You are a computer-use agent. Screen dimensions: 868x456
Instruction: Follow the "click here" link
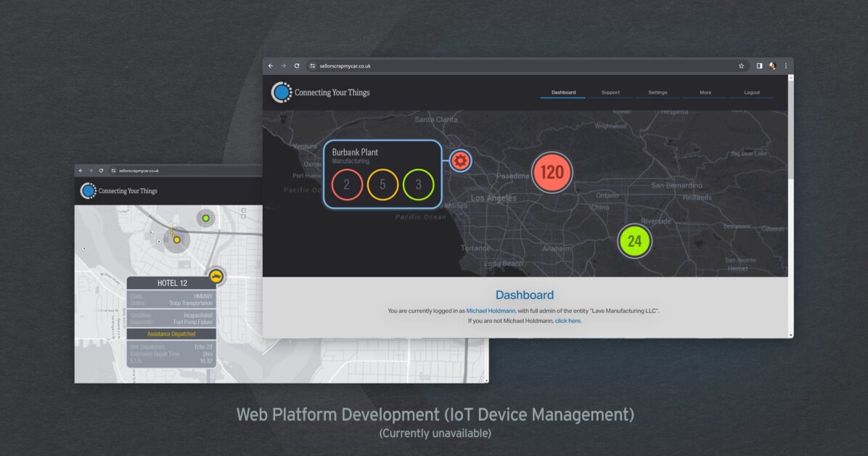coord(568,320)
